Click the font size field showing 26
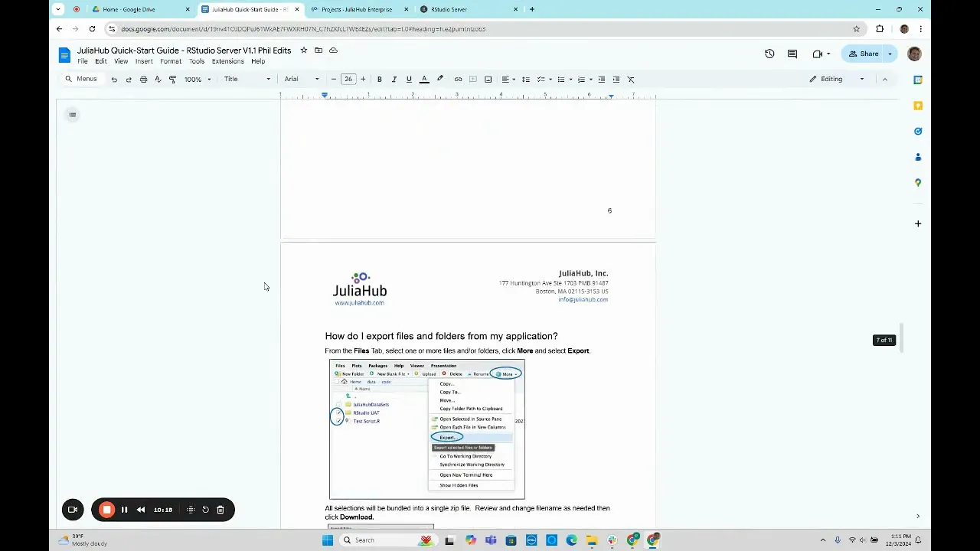This screenshot has height=551, width=980. tap(348, 80)
